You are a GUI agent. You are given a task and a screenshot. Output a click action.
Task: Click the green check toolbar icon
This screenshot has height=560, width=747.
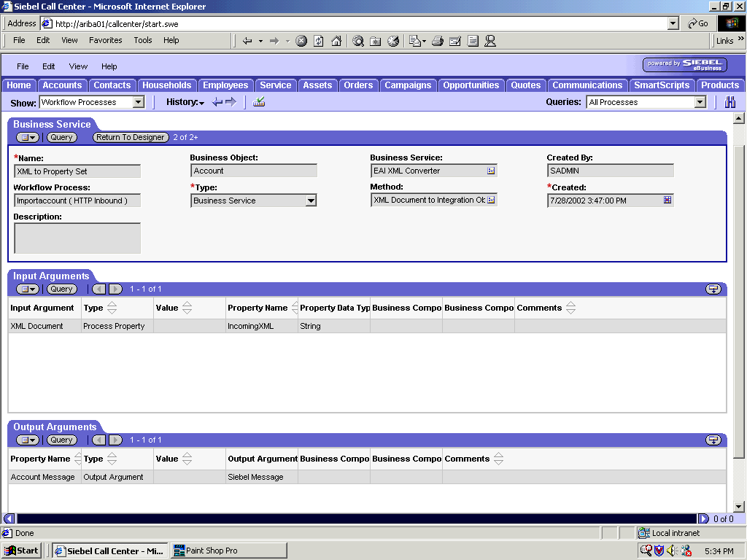(x=259, y=101)
